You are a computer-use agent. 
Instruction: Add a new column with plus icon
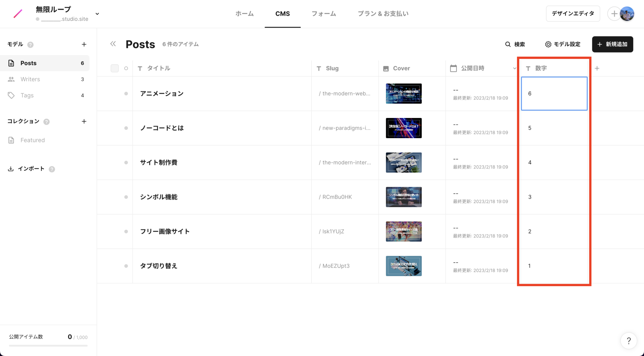click(x=597, y=68)
